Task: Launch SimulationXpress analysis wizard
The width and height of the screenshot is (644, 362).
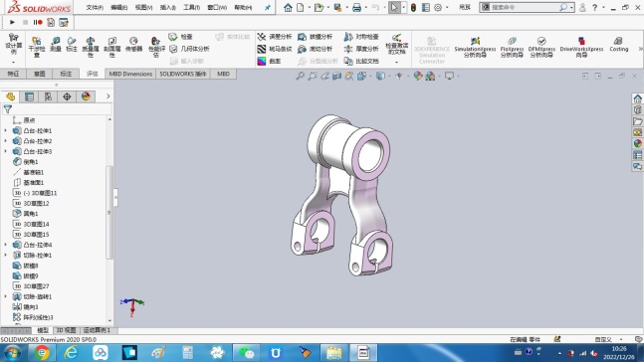Action: 475,47
